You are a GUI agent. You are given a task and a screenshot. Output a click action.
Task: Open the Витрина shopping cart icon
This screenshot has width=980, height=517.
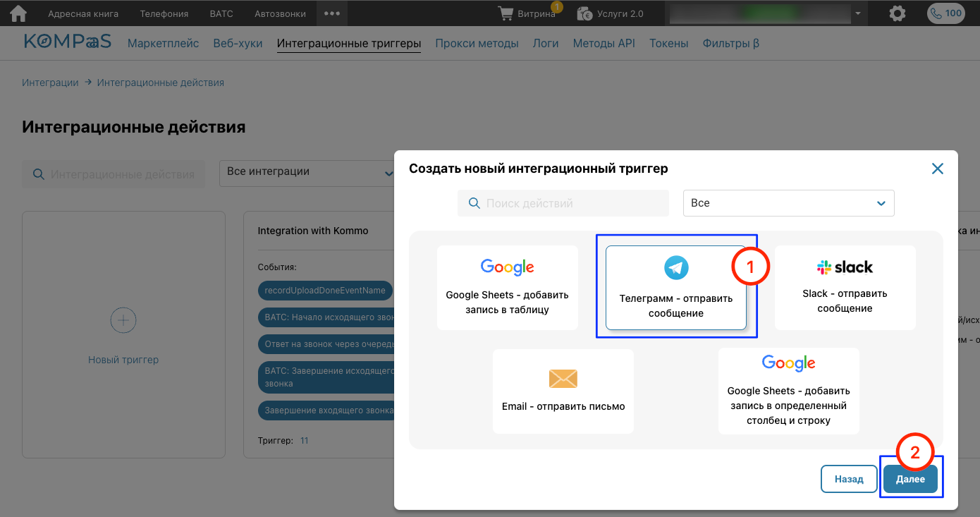(506, 13)
